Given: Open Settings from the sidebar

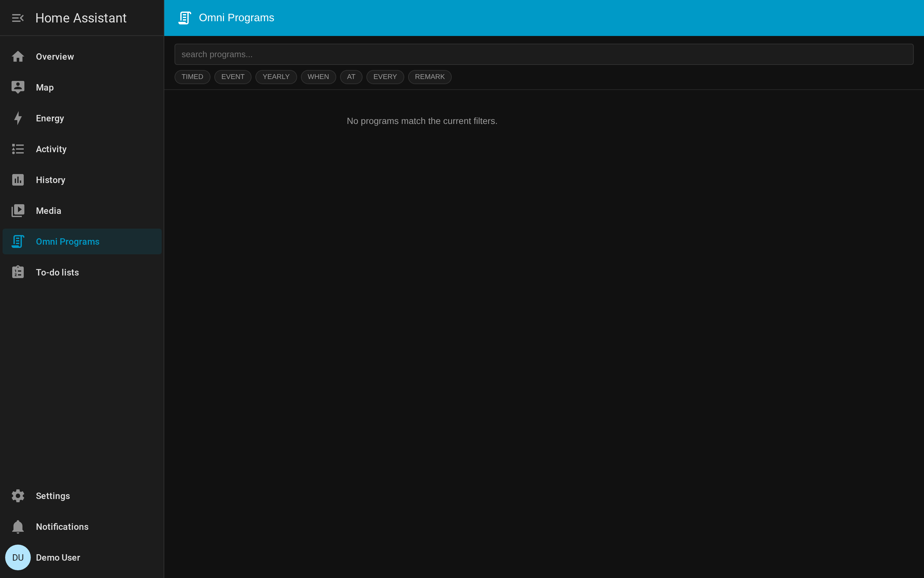Looking at the screenshot, I should click(x=82, y=496).
